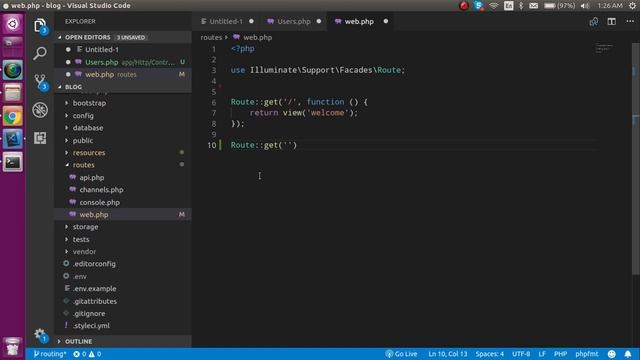
Task: Change indentation via Spaces: 4
Action: pyautogui.click(x=489, y=354)
